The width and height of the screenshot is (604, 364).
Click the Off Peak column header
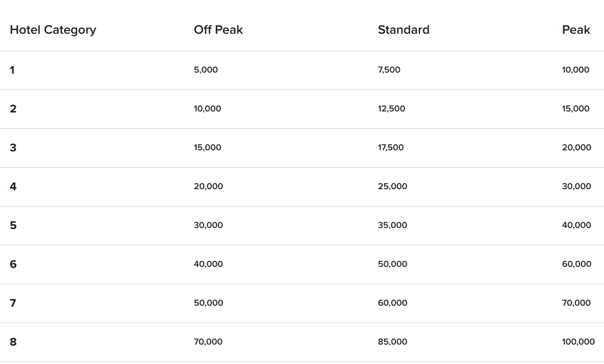pyautogui.click(x=218, y=30)
